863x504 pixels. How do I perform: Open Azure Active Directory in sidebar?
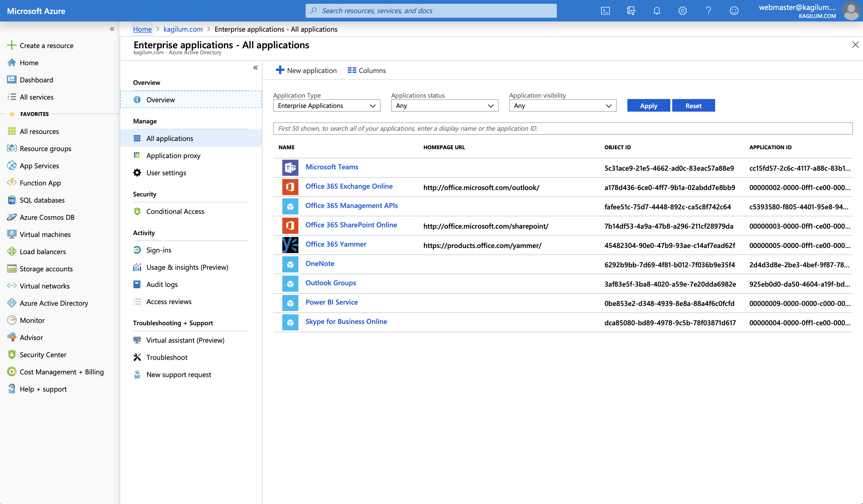pyautogui.click(x=47, y=303)
